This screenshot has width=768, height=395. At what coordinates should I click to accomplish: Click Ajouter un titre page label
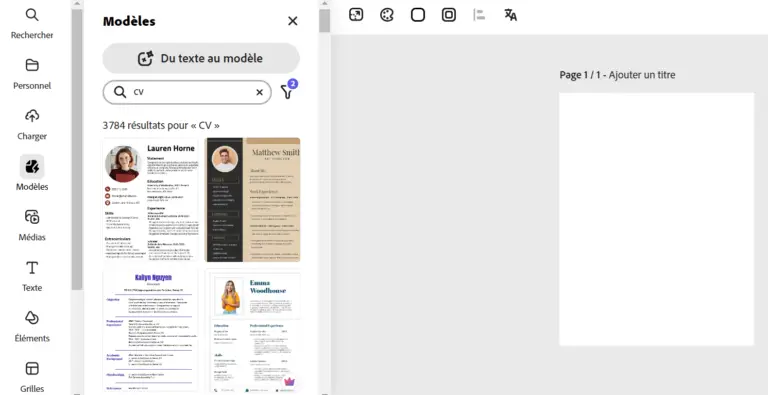(642, 75)
